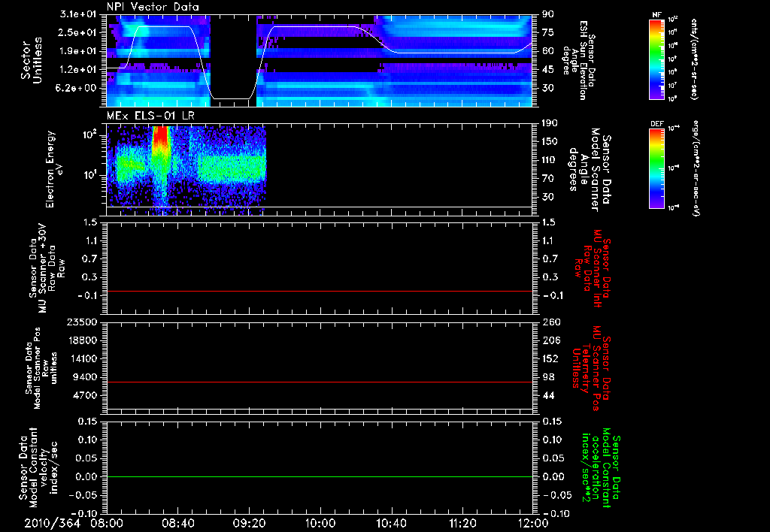
Task: Click the MU Scanner +30V Raw Data label
Action: pyautogui.click(x=46, y=268)
